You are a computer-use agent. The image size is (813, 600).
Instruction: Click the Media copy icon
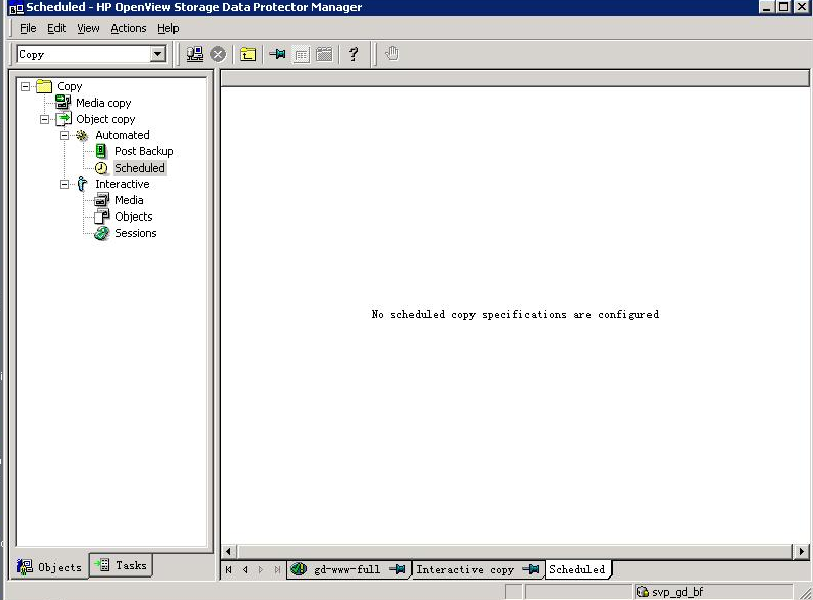[63, 102]
